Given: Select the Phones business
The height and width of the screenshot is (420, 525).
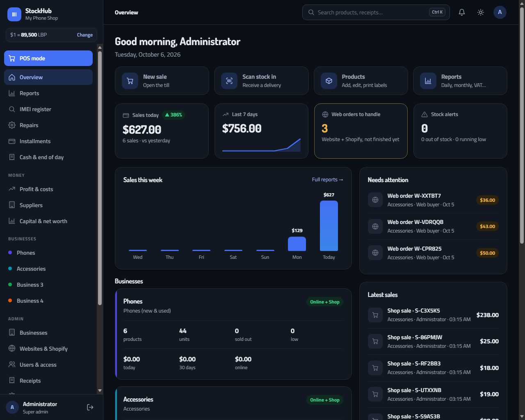Looking at the screenshot, I should 48,253.
